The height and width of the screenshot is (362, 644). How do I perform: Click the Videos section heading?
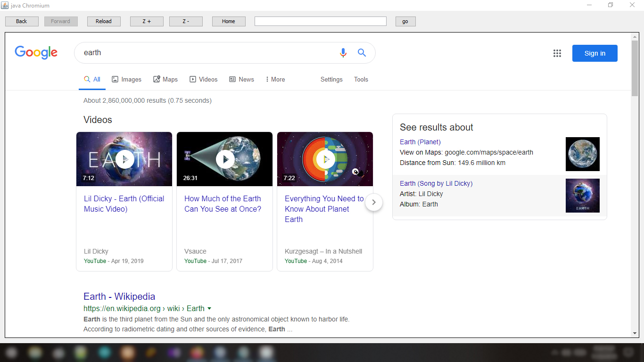98,120
